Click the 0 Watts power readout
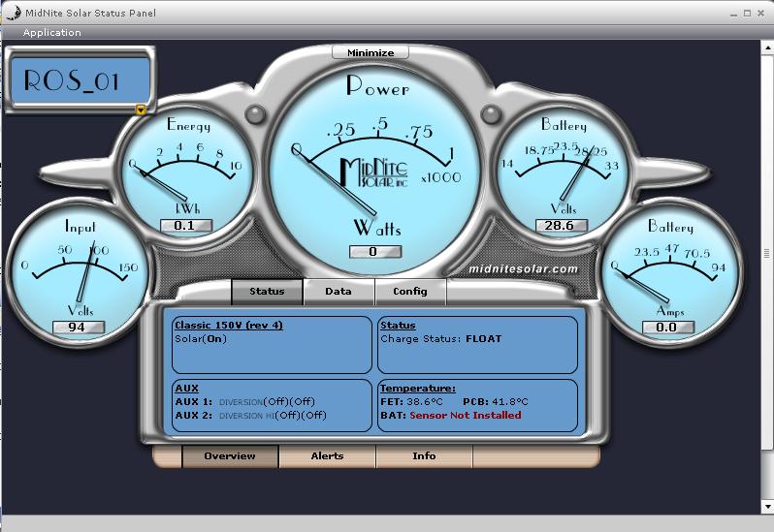 375,251
